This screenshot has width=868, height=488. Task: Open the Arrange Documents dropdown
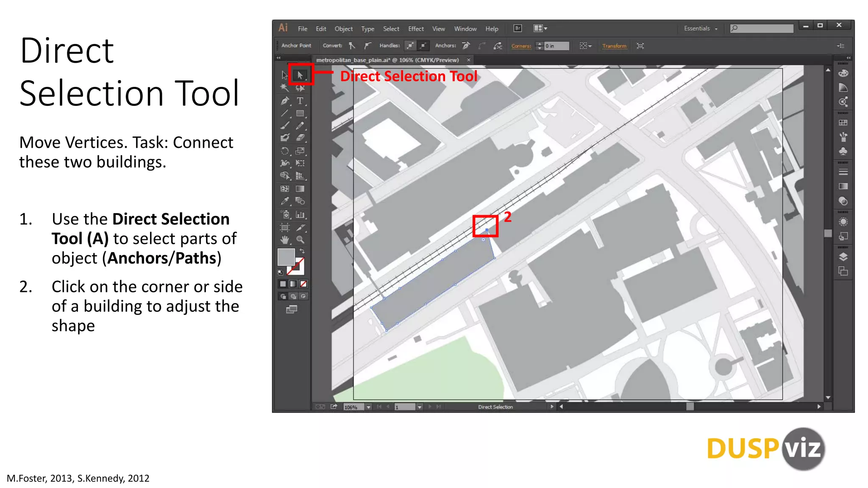[540, 28]
